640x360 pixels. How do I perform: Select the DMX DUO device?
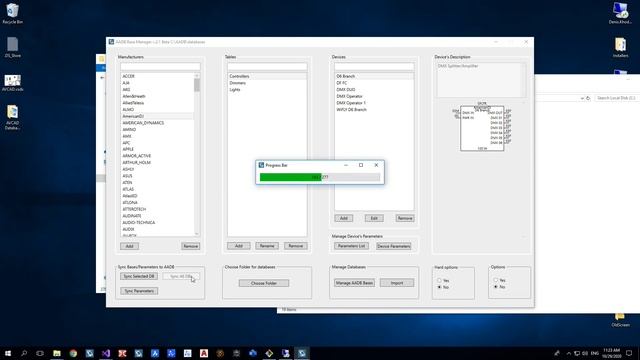(374, 89)
